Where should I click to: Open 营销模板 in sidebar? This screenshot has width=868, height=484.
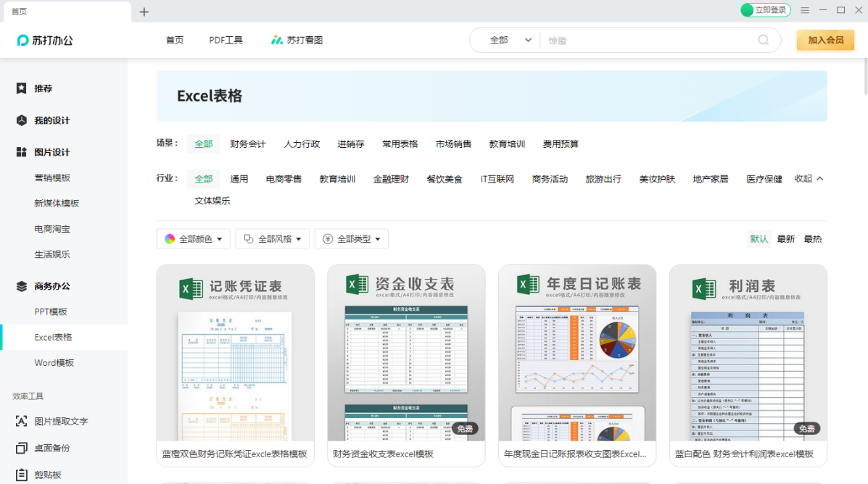52,178
